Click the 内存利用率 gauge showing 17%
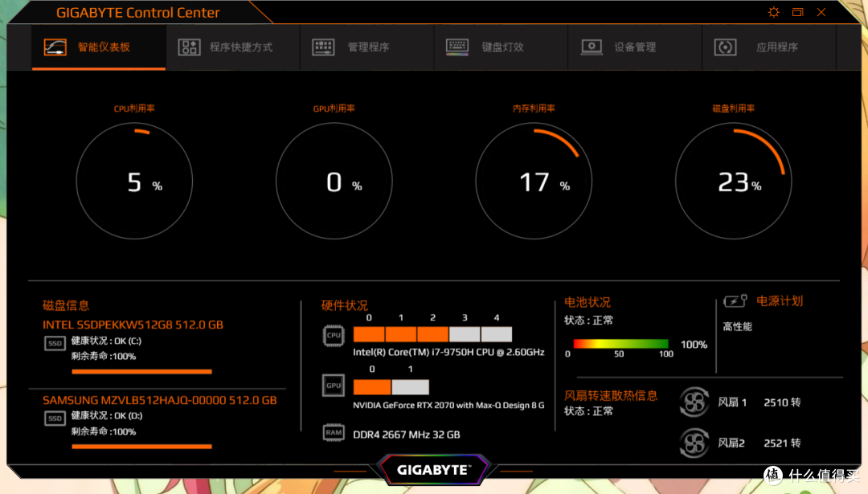The width and height of the screenshot is (868, 494). pos(534,181)
